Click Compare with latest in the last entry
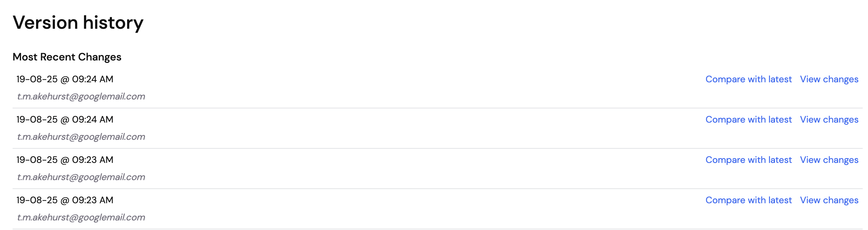The image size is (868, 230). coord(748,200)
